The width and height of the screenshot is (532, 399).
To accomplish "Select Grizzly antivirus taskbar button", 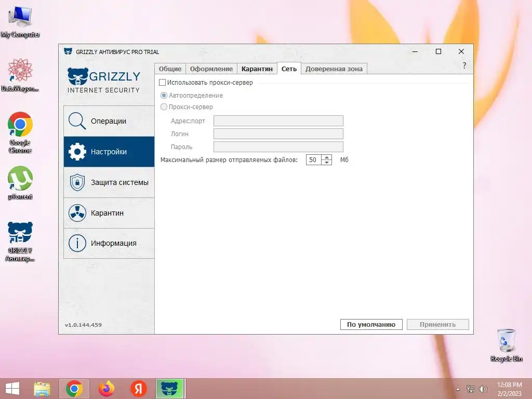I will (x=170, y=389).
